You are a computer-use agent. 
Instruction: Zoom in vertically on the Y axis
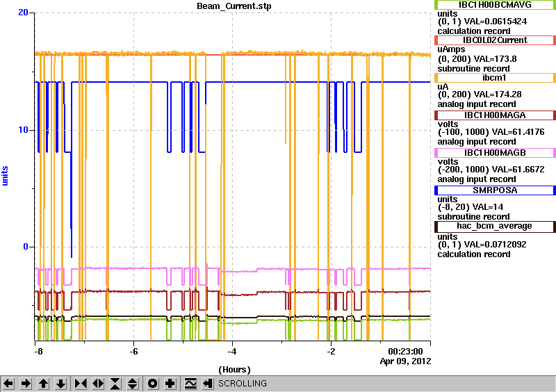pos(115,384)
